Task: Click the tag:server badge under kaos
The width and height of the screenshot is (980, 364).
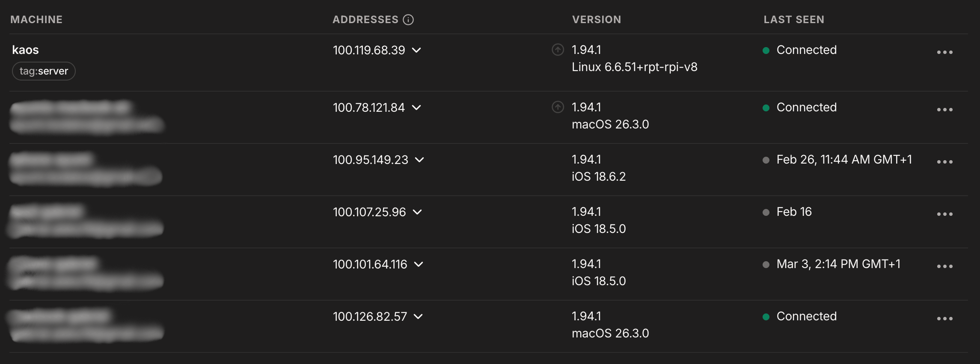Action: (43, 71)
